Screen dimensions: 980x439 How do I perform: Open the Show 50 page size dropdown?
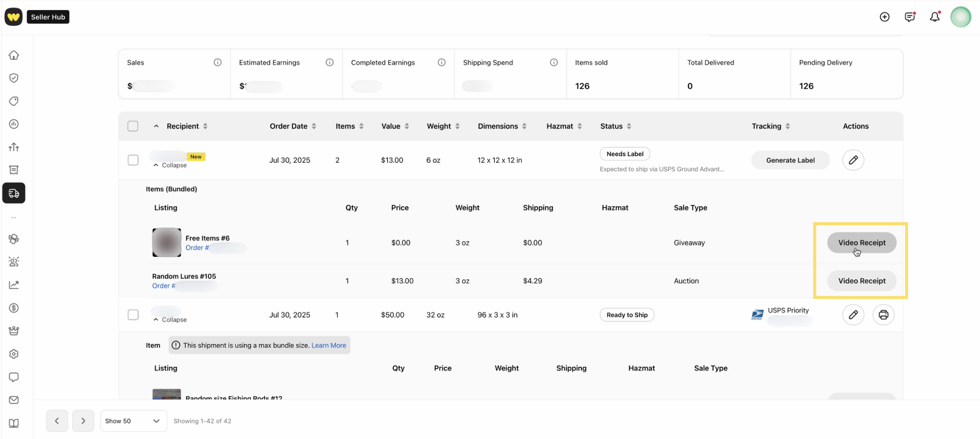pos(133,421)
